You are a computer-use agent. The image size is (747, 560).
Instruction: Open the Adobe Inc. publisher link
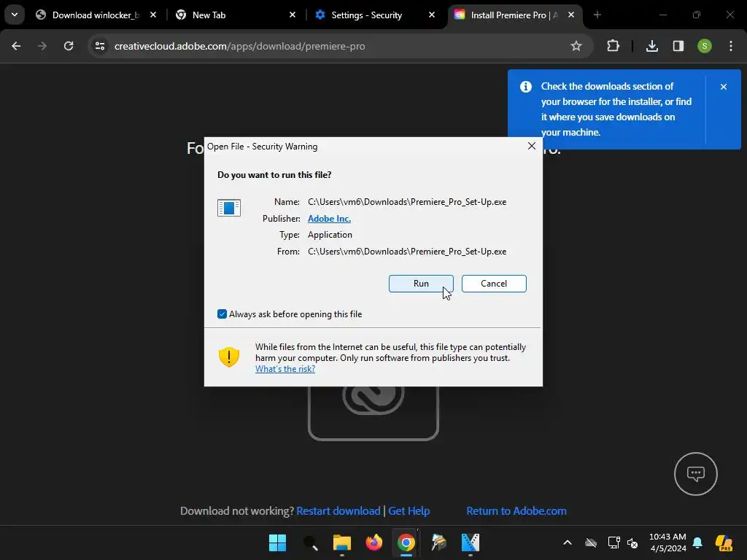coord(329,219)
